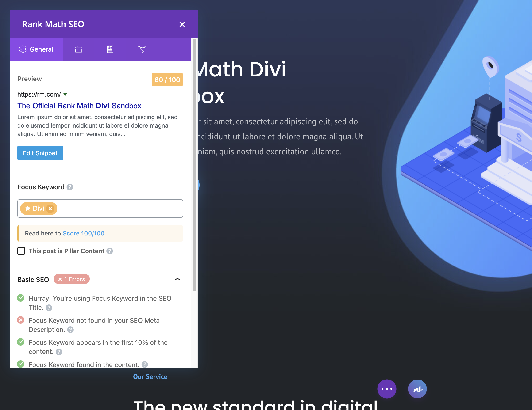Click the Edit Snippet button
This screenshot has height=410, width=532.
click(40, 153)
